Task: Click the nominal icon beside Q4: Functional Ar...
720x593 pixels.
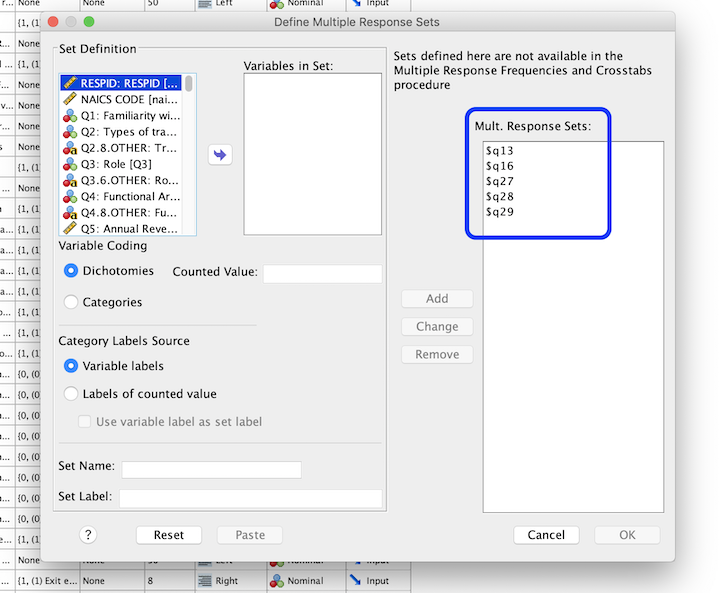Action: coord(70,197)
